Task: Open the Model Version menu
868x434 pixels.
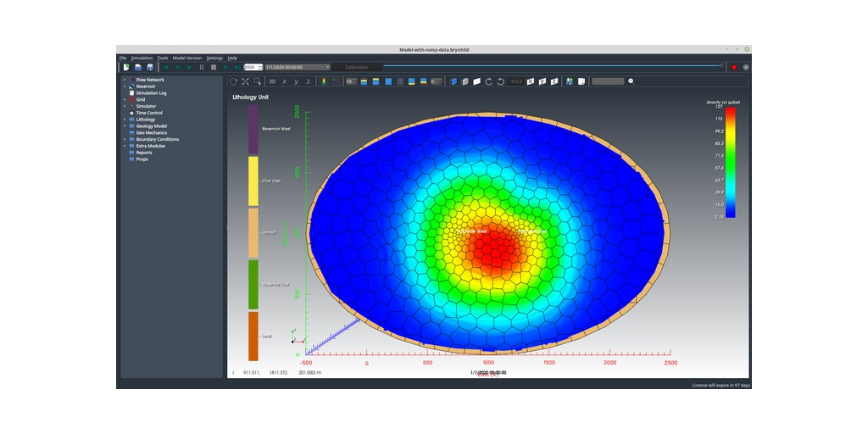Action: [187, 58]
